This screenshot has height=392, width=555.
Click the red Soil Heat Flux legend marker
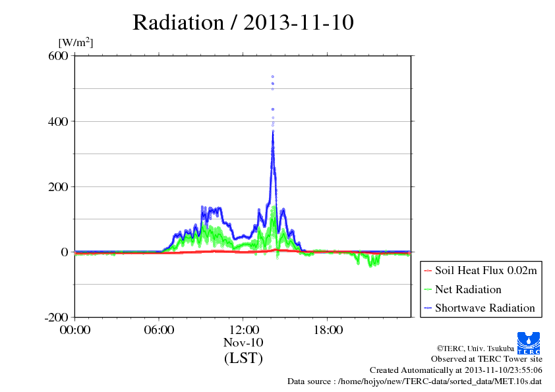[x=428, y=271]
